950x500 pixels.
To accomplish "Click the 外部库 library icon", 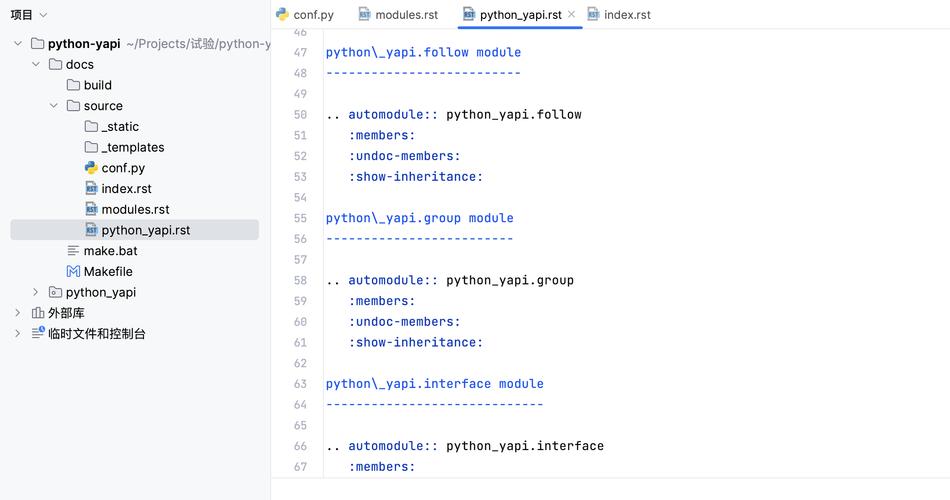I will click(38, 313).
